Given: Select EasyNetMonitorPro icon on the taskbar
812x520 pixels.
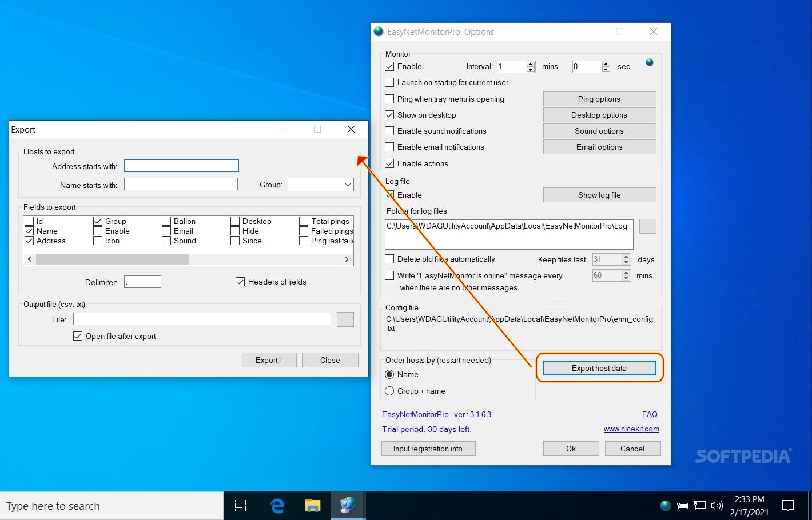Looking at the screenshot, I should [x=348, y=505].
